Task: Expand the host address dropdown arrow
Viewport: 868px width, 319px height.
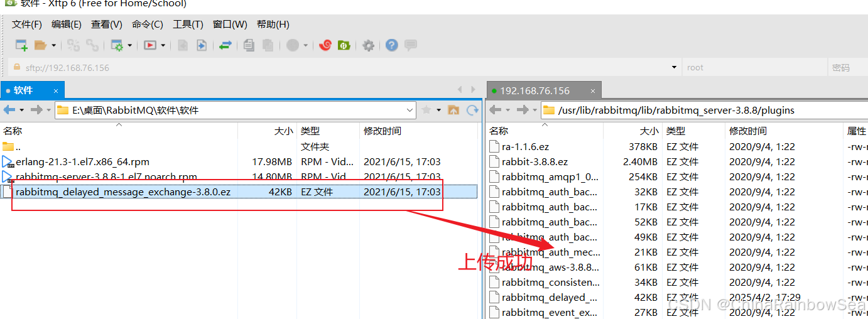Action: 674,67
